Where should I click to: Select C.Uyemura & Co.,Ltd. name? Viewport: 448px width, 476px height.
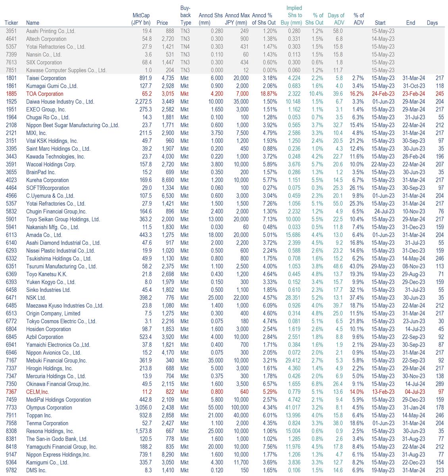coord(50,196)
